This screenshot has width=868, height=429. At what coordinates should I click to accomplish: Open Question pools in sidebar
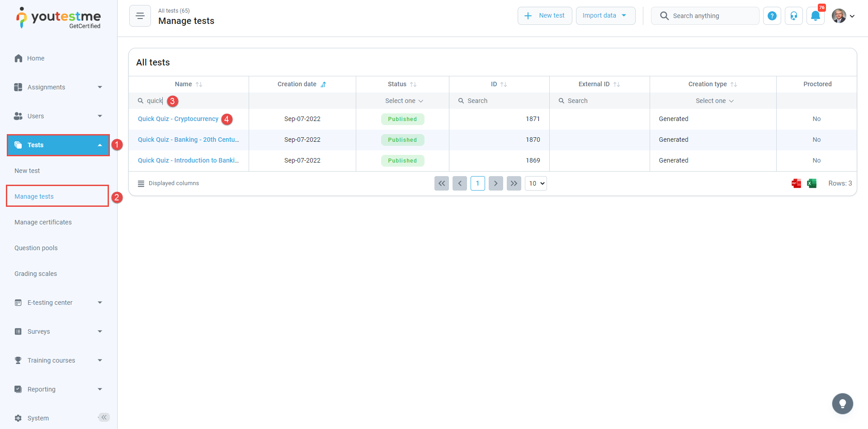tap(36, 248)
